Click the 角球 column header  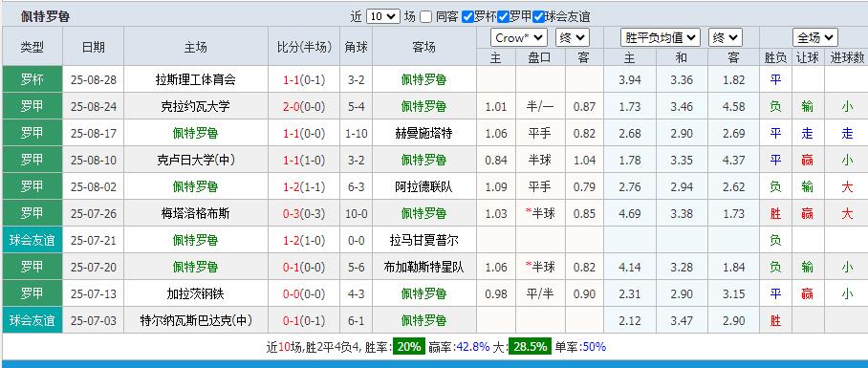click(356, 47)
